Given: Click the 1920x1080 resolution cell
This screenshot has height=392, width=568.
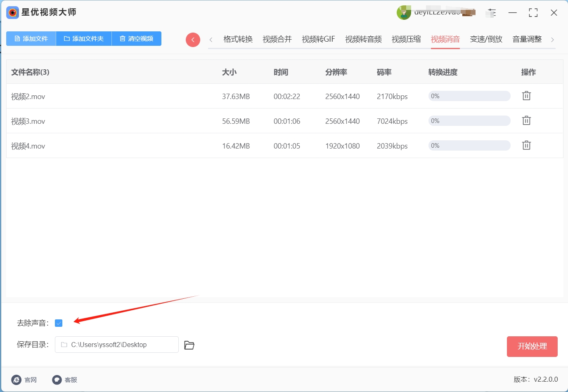Looking at the screenshot, I should tap(343, 146).
